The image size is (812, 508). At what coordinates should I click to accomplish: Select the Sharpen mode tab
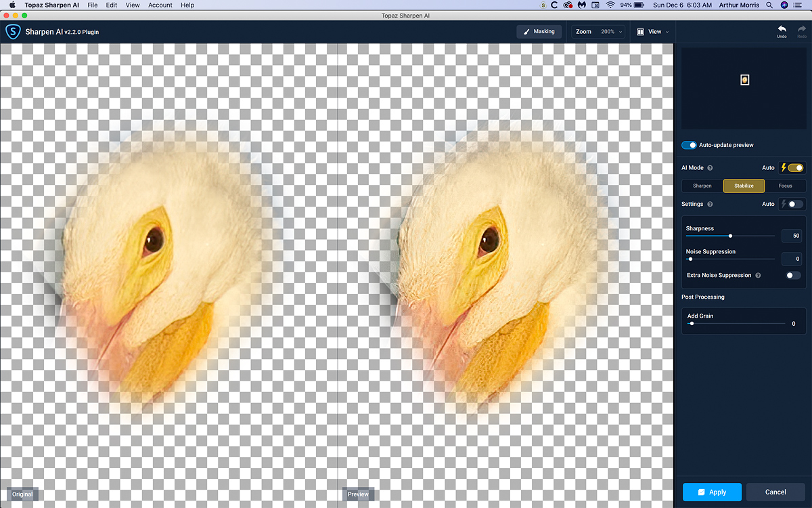pos(702,186)
